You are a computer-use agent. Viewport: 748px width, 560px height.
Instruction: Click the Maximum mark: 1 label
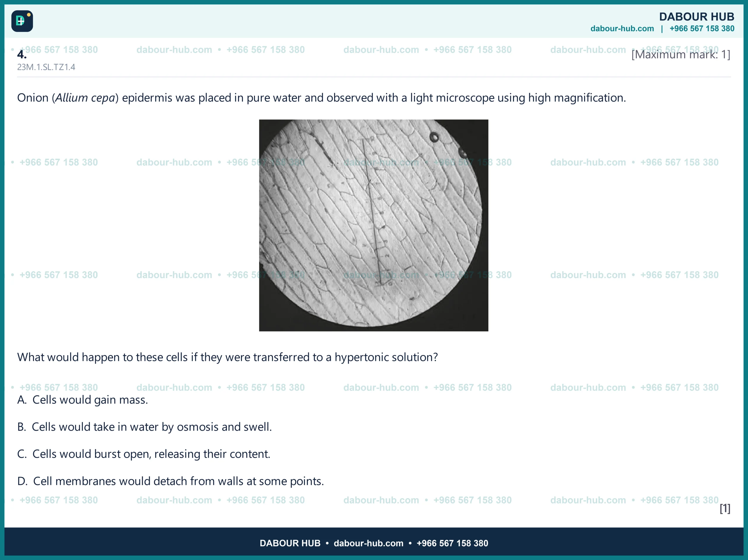[x=681, y=54]
